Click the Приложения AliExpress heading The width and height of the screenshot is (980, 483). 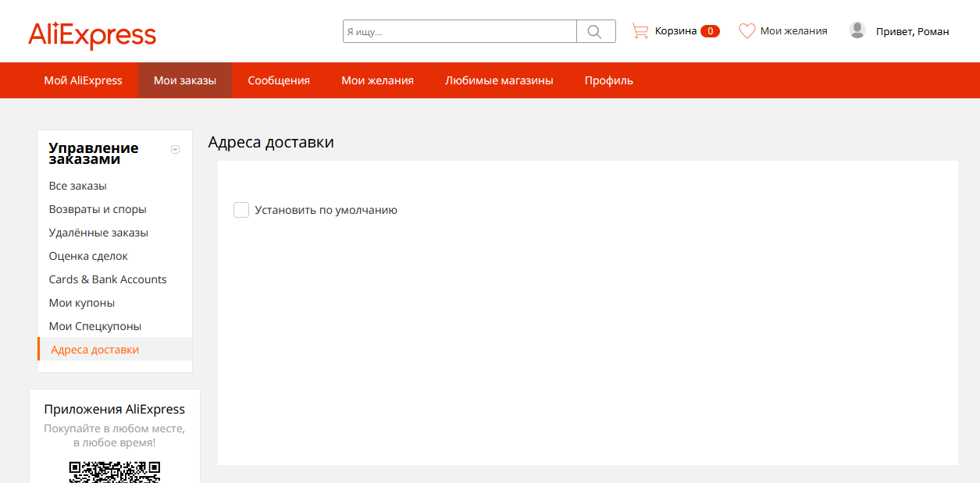pos(115,410)
